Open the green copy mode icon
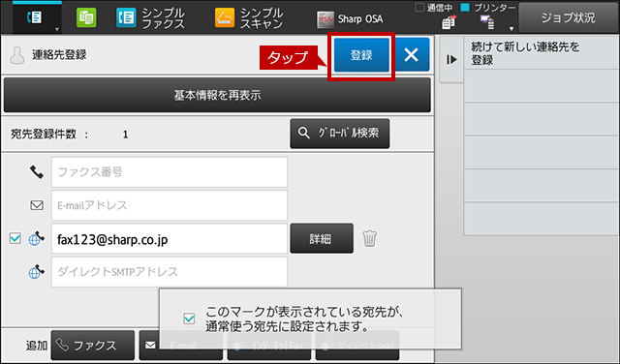Image resolution: width=620 pixels, height=364 pixels. coord(86,17)
